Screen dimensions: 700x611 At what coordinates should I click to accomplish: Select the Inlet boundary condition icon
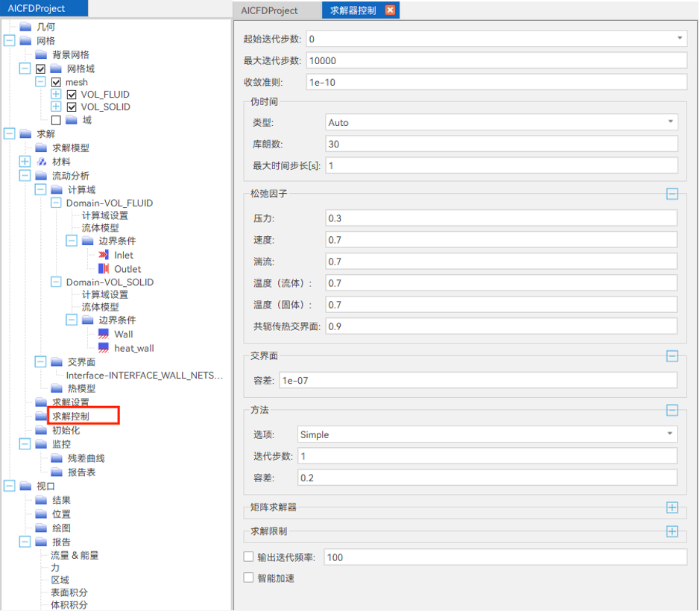102,255
